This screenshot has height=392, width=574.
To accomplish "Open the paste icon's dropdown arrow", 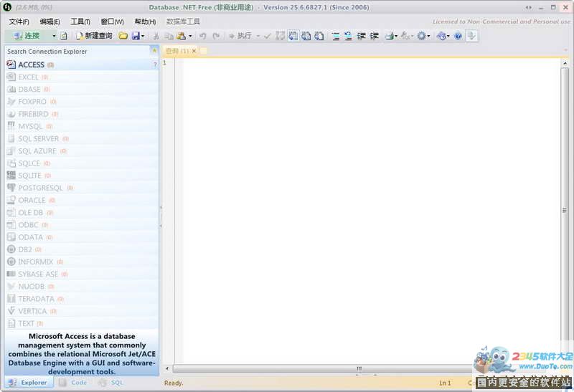I will [x=190, y=36].
